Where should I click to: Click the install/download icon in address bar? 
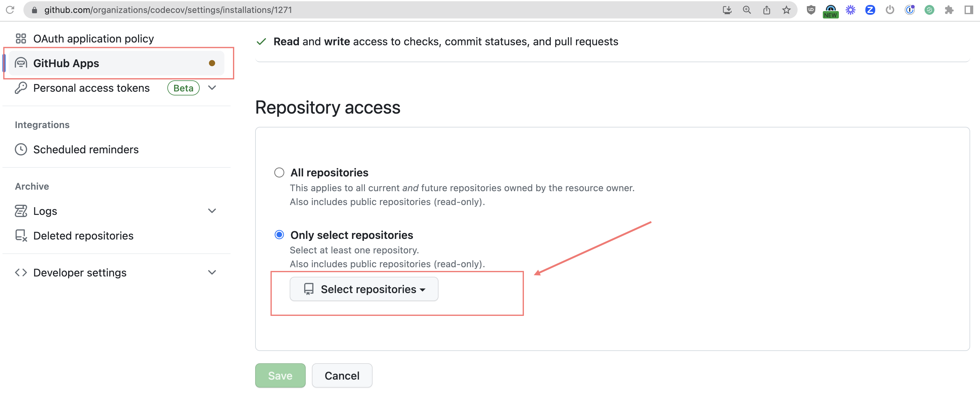click(x=727, y=10)
